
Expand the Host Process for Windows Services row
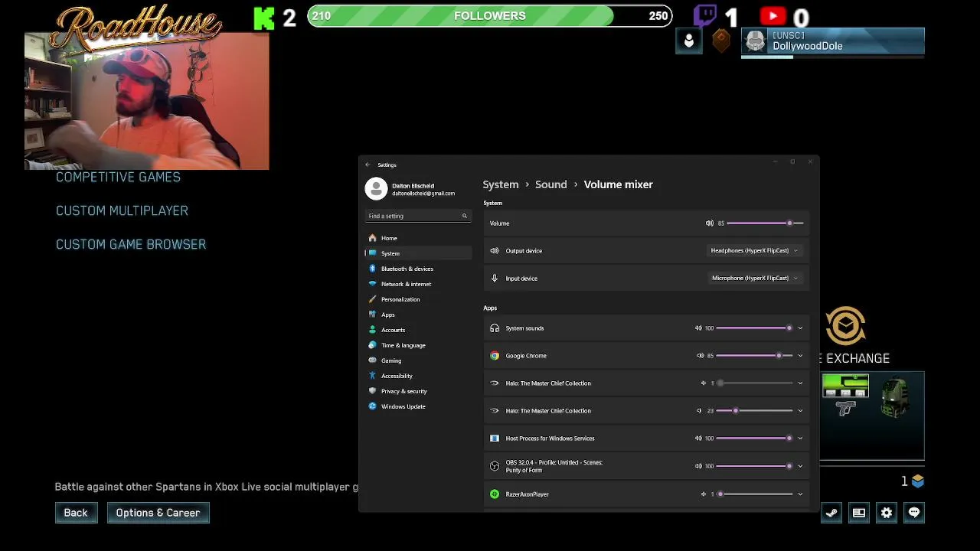tap(800, 439)
